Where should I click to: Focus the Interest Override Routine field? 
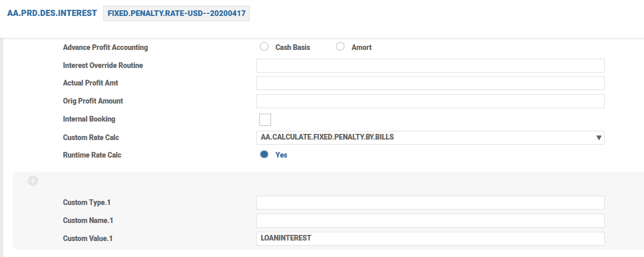(430, 65)
